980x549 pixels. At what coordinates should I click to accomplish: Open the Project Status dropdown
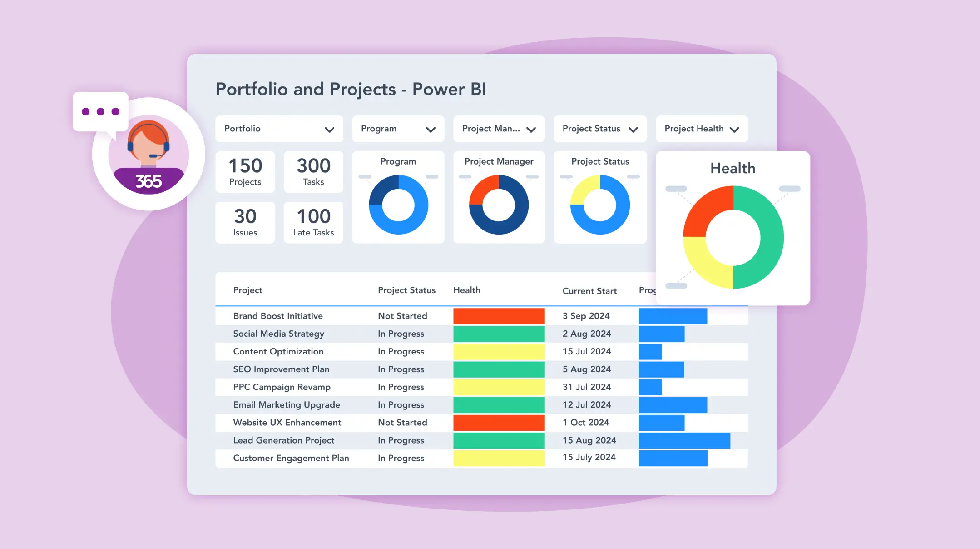[599, 129]
